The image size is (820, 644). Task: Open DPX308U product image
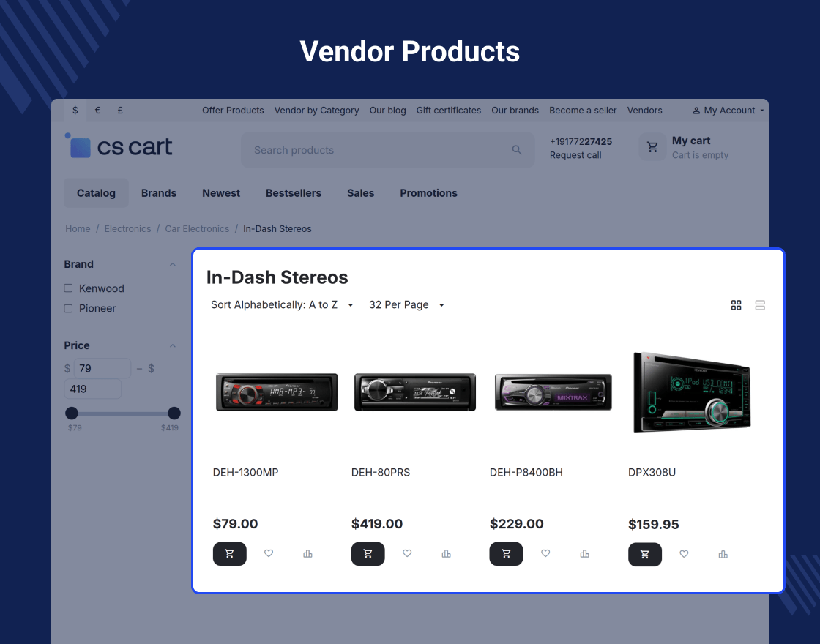(692, 392)
